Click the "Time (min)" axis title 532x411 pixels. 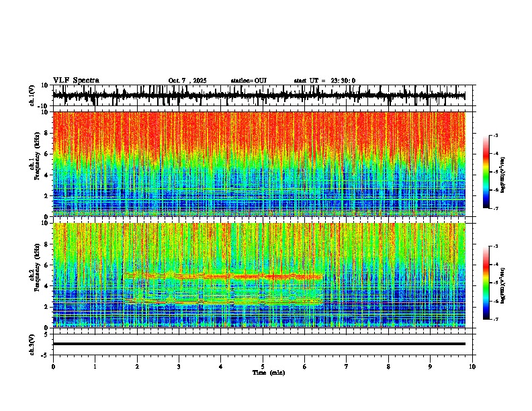point(269,373)
